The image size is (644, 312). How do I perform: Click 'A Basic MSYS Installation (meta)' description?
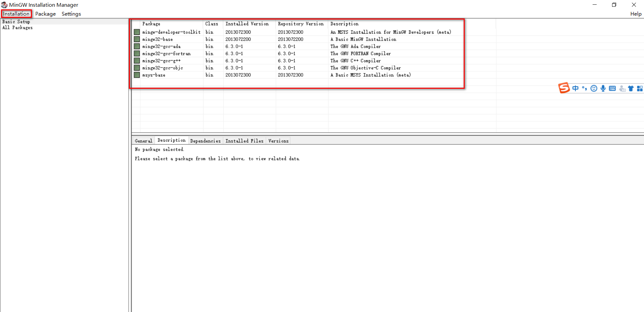click(x=371, y=75)
